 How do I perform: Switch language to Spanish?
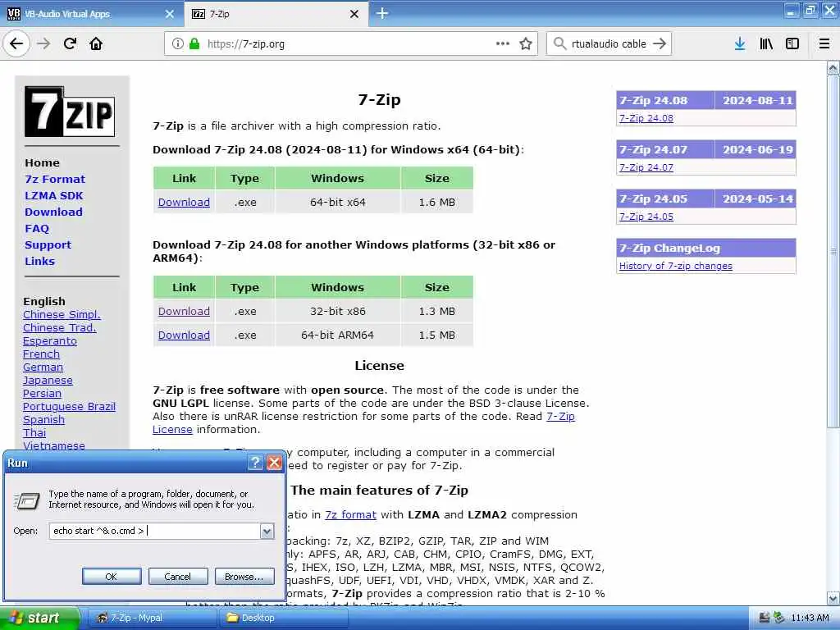click(44, 420)
